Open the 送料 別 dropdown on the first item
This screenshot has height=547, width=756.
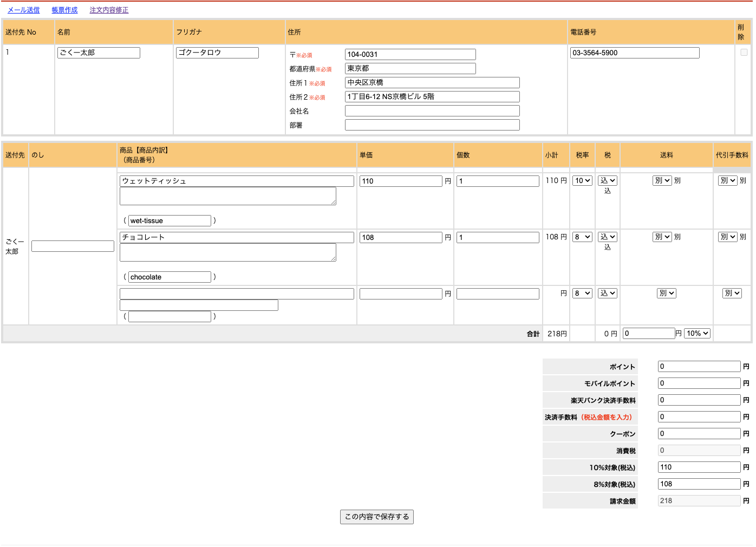pos(661,180)
